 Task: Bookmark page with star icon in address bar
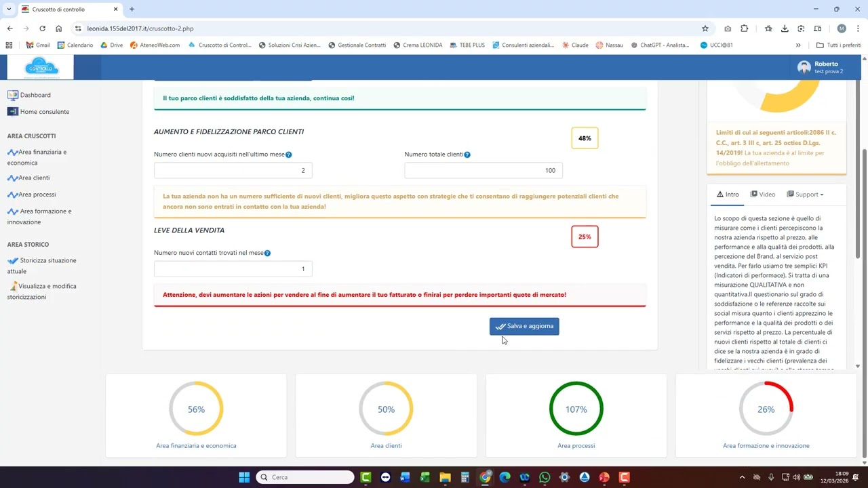705,28
